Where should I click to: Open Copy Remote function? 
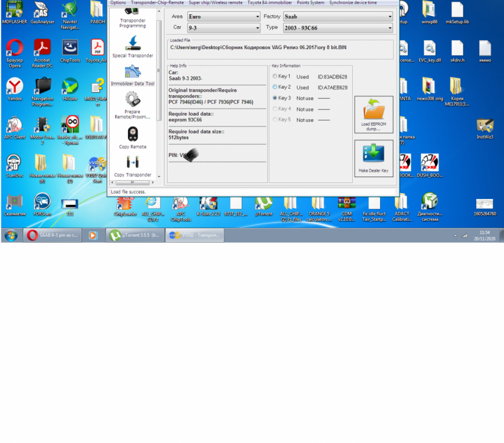click(x=132, y=138)
